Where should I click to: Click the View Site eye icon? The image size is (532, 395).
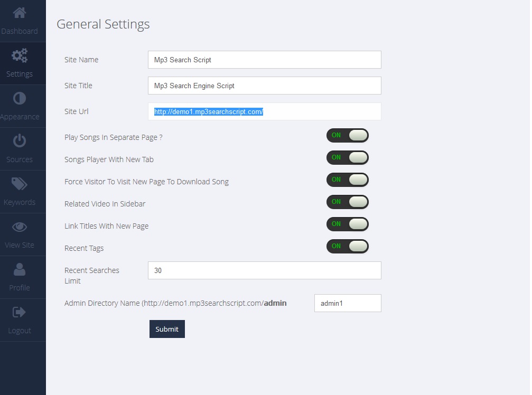click(20, 227)
